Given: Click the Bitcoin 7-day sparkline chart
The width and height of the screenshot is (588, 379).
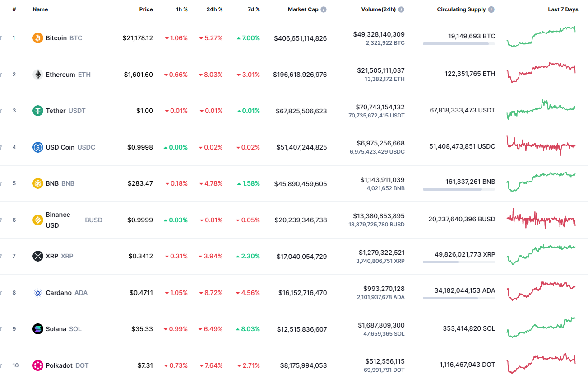Looking at the screenshot, I should [x=541, y=38].
